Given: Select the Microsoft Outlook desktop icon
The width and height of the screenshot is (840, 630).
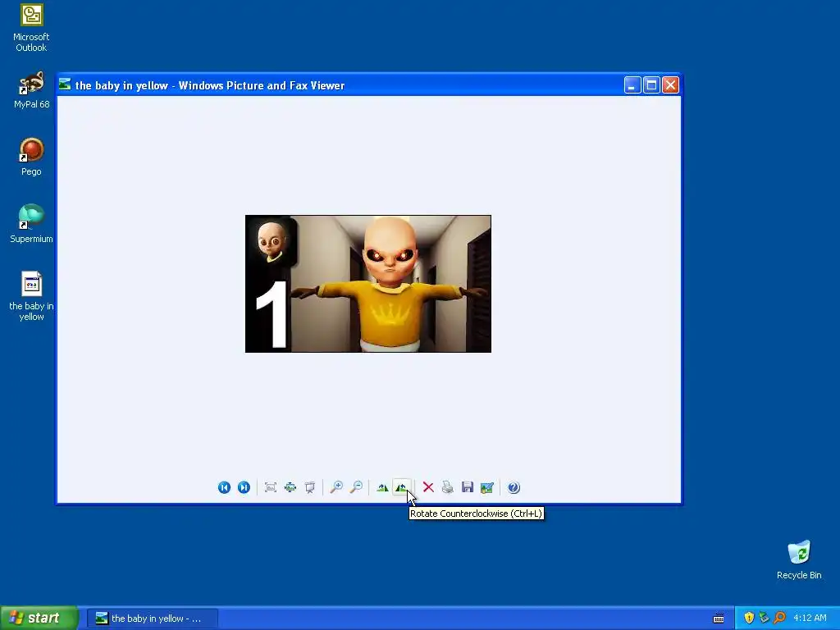Looking at the screenshot, I should point(31,28).
